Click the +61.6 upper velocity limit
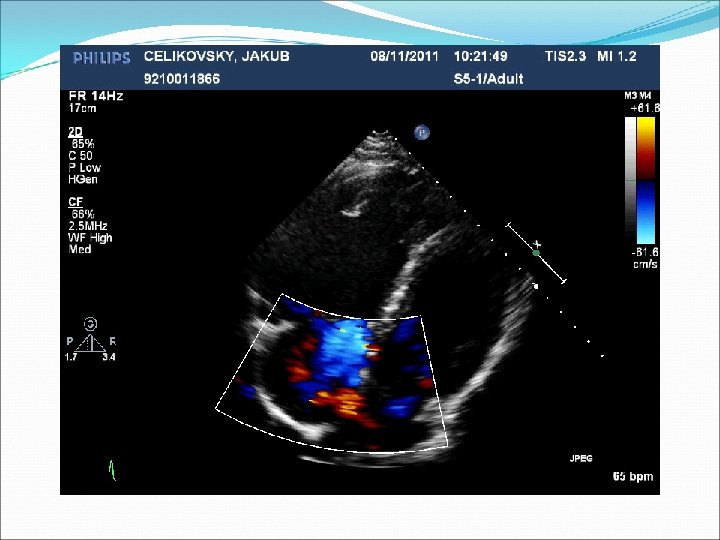720x540 pixels. point(645,108)
